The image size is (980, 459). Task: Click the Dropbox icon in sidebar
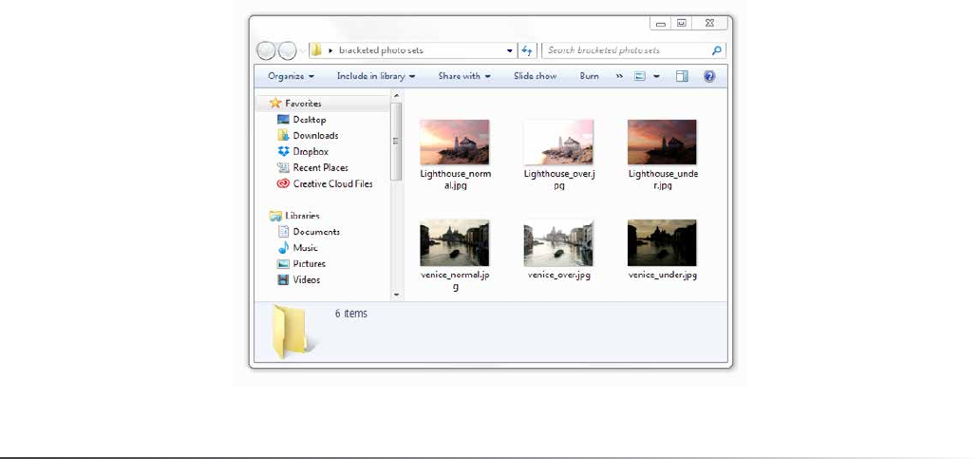point(283,151)
